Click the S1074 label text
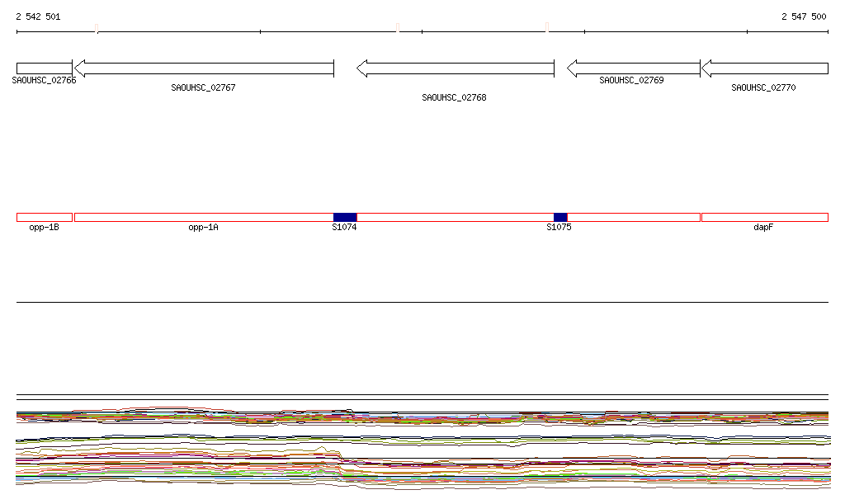845x504 pixels. point(344,227)
